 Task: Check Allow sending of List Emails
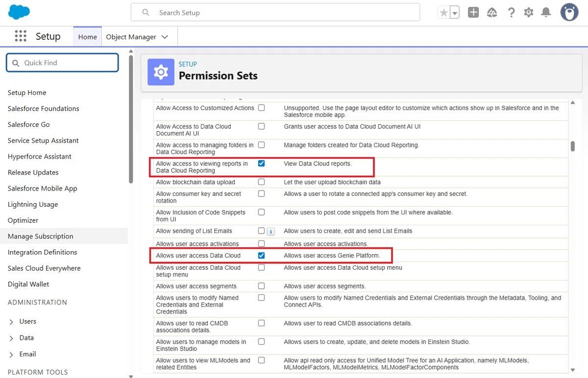262,231
